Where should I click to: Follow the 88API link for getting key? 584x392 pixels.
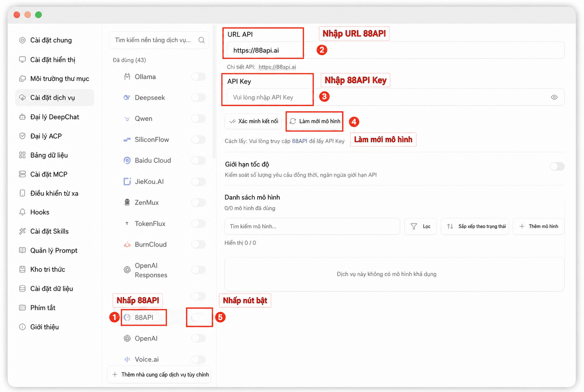300,141
